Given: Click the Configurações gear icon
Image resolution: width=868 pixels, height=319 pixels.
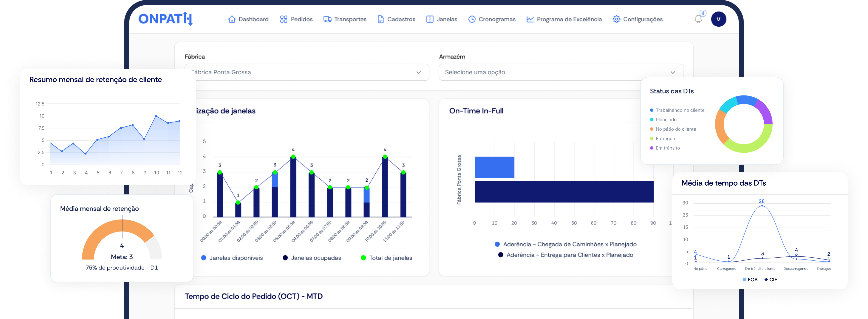Looking at the screenshot, I should 616,19.
